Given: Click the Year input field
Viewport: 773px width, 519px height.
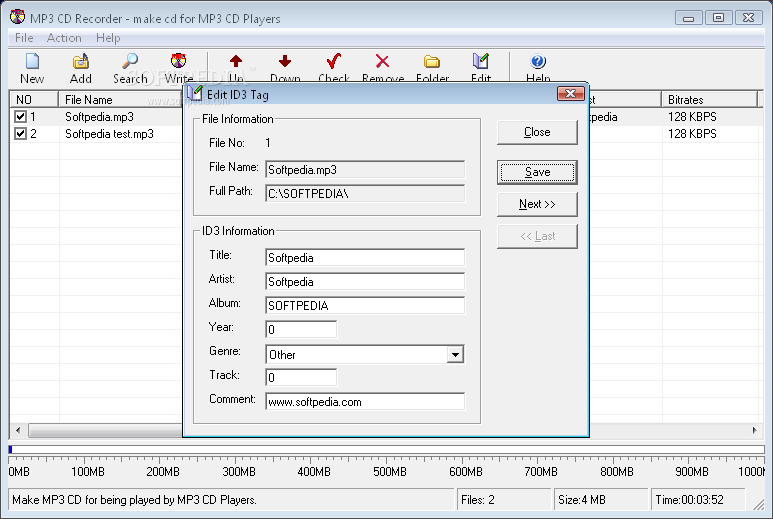Looking at the screenshot, I should coord(301,329).
